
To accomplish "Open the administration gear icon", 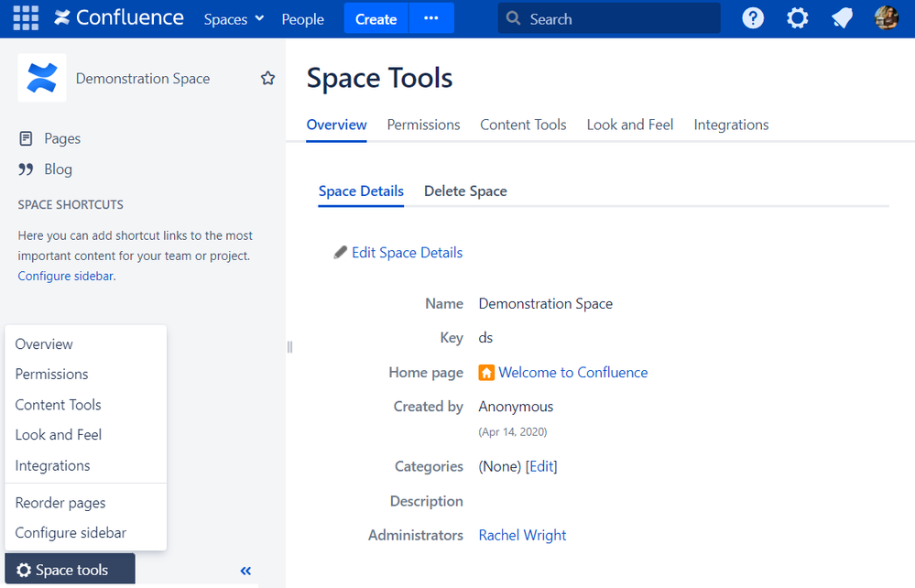I will (797, 18).
